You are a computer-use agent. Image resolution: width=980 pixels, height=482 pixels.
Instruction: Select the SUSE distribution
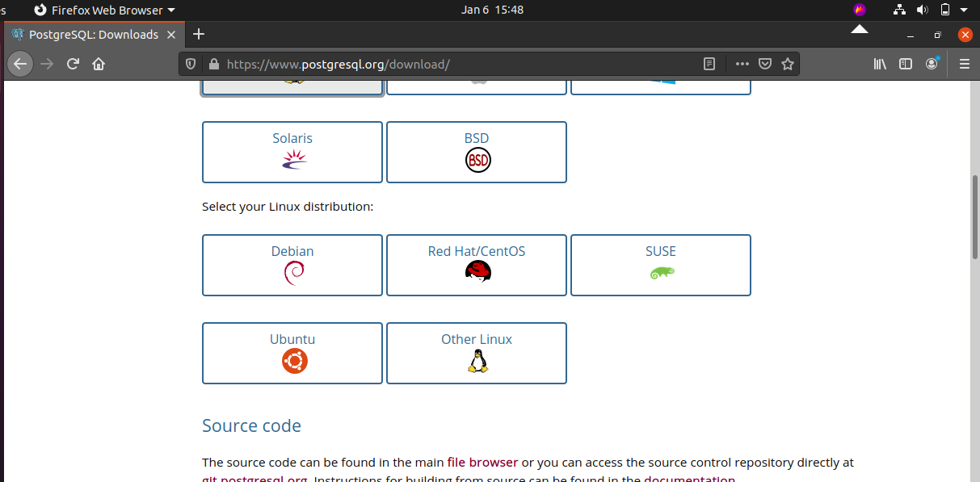point(661,265)
